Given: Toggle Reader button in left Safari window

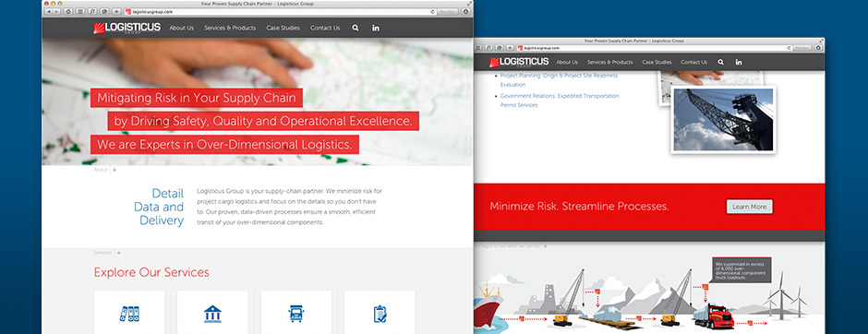Looking at the screenshot, I should 447,12.
